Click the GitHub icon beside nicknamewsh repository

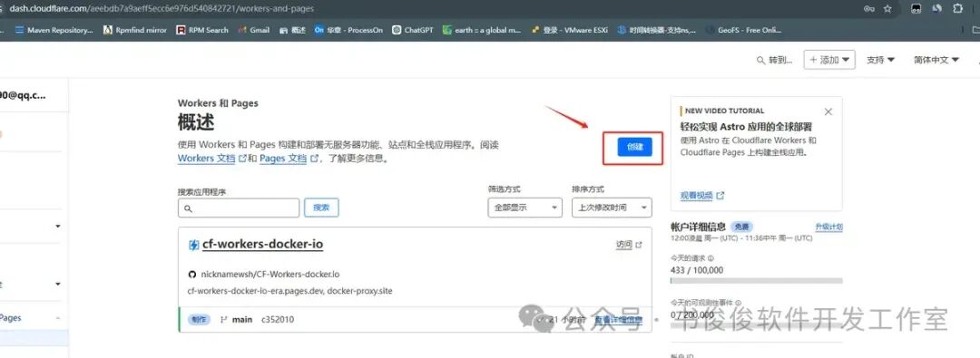click(192, 275)
